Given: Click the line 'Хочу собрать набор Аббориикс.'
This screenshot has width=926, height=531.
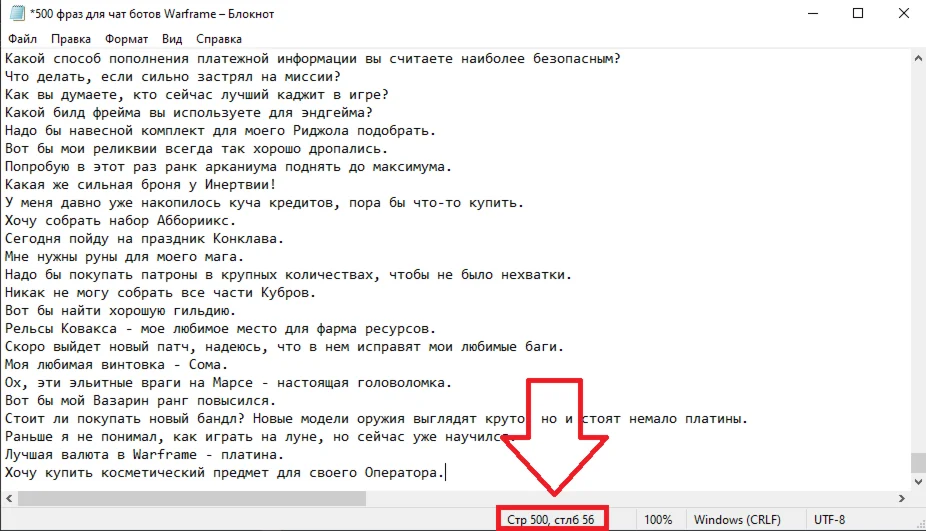Looking at the screenshot, I should pyautogui.click(x=120, y=221).
